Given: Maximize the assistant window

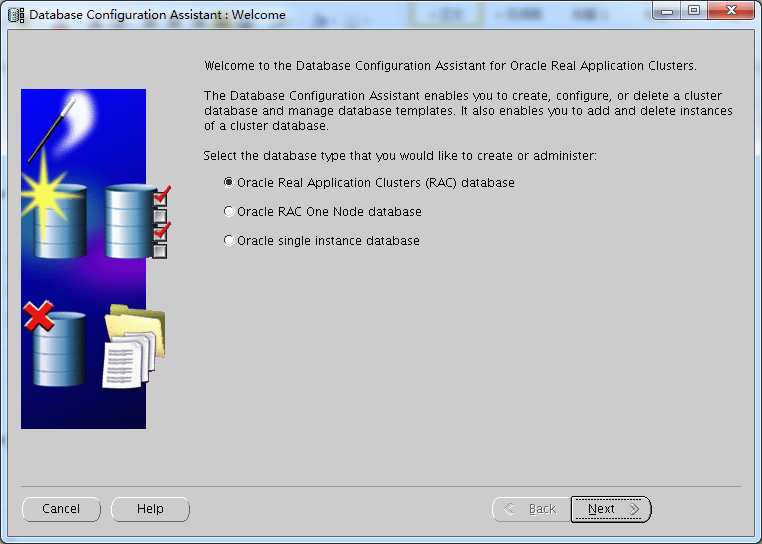Looking at the screenshot, I should (694, 11).
